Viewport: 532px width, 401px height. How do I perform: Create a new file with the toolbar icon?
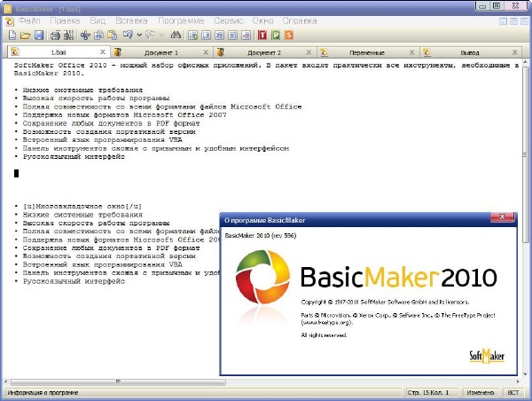point(12,35)
